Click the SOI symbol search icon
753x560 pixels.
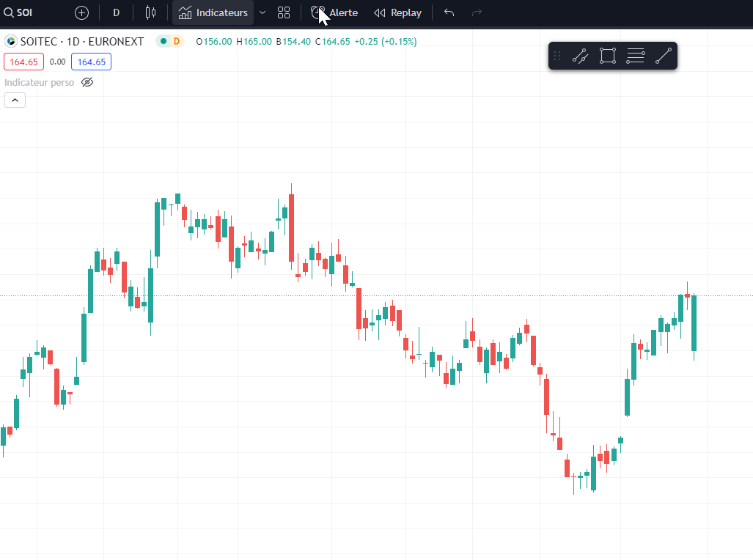[x=9, y=12]
